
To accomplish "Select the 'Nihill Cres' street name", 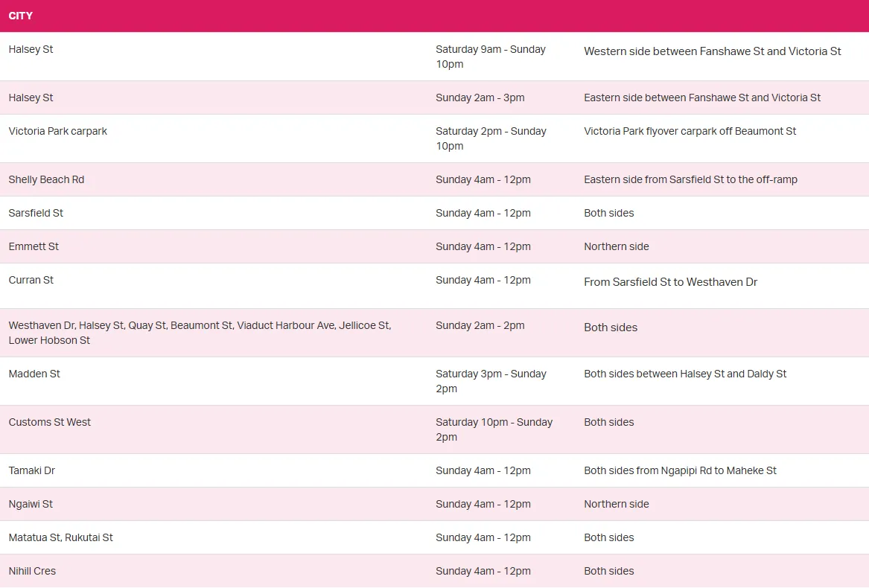I will pyautogui.click(x=32, y=571).
